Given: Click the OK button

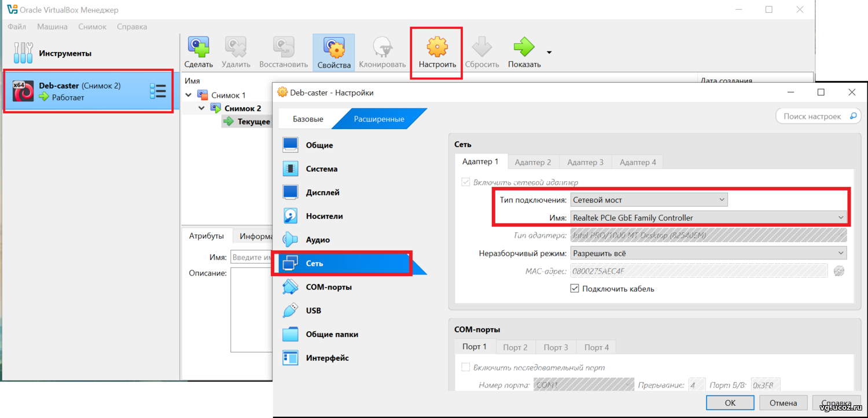Looking at the screenshot, I should [x=730, y=402].
